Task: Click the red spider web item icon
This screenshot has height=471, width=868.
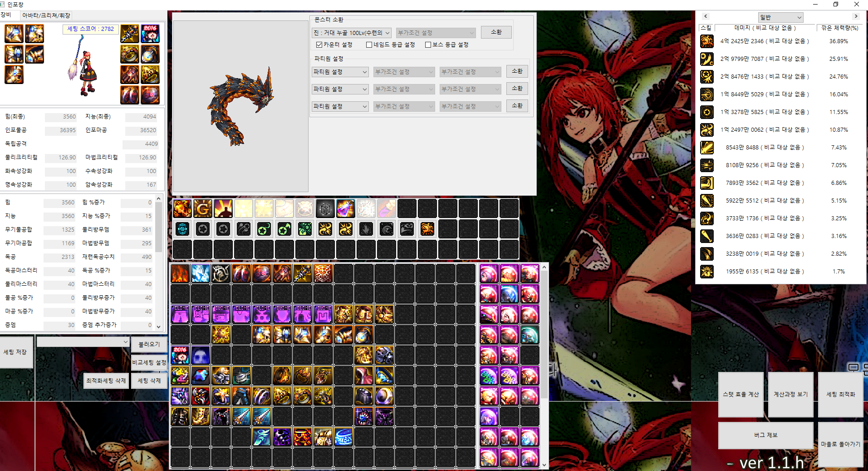Action: (323, 273)
